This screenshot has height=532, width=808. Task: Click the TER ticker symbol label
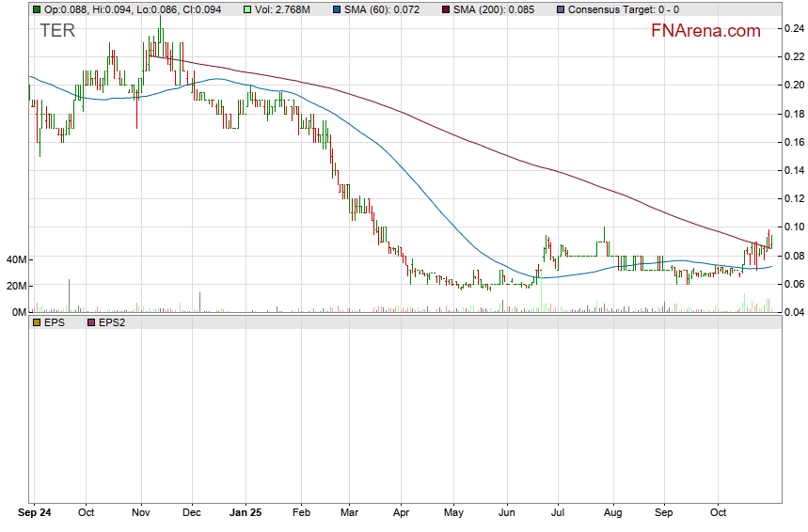coord(56,31)
